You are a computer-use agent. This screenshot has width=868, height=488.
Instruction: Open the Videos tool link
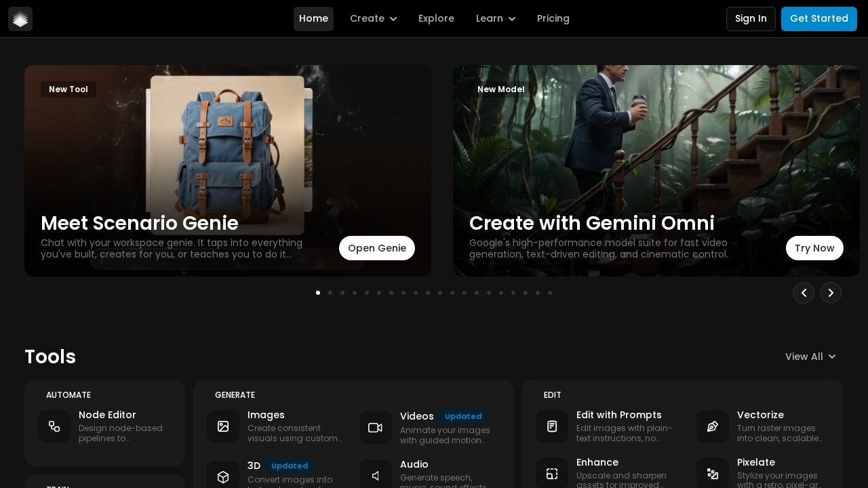(x=416, y=416)
